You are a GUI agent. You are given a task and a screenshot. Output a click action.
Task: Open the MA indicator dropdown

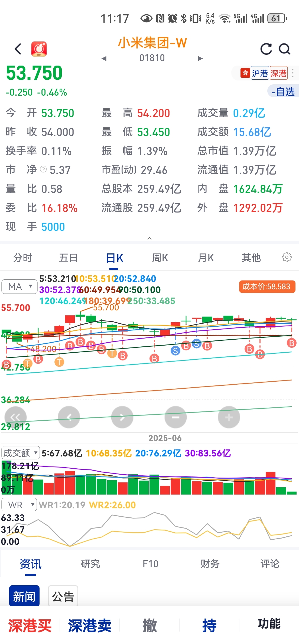point(19,286)
